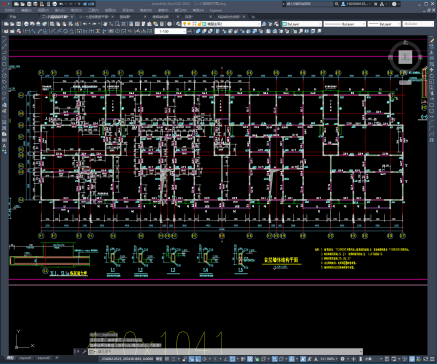The width and height of the screenshot is (437, 364).
Task: Open the Express menu
Action: pyautogui.click(x=216, y=10)
